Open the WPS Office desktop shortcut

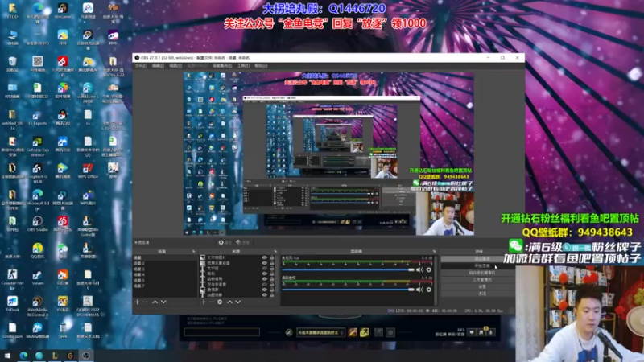[88, 171]
